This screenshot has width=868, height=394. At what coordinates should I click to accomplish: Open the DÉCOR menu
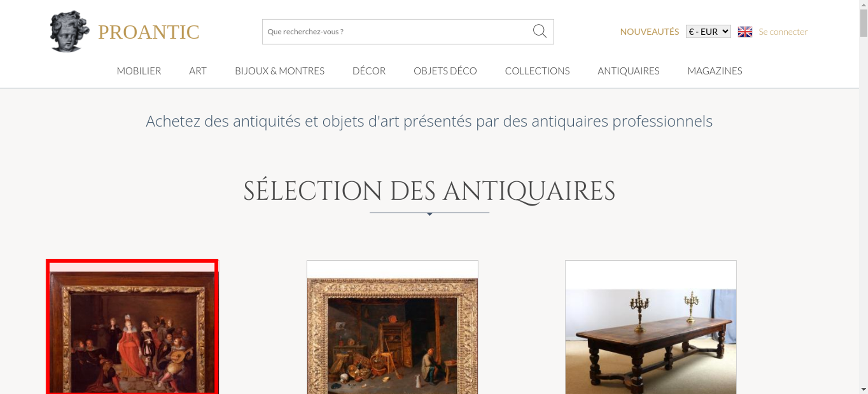coord(369,71)
